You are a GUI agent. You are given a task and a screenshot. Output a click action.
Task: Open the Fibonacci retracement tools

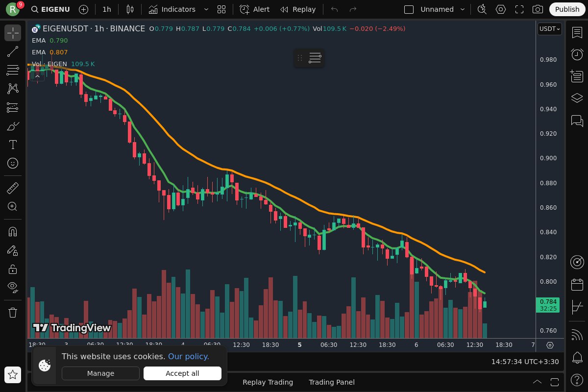(x=13, y=70)
